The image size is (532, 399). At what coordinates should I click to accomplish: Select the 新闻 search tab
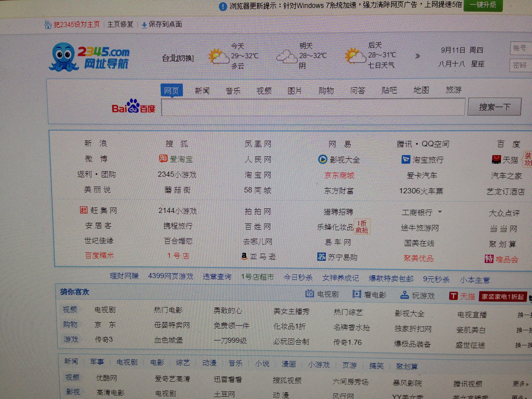point(202,91)
